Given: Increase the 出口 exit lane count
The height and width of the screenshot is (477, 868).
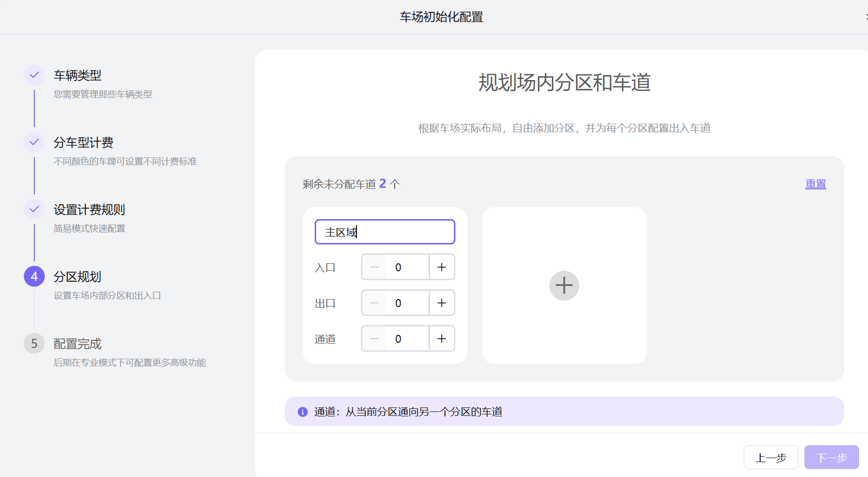Looking at the screenshot, I should click(441, 303).
